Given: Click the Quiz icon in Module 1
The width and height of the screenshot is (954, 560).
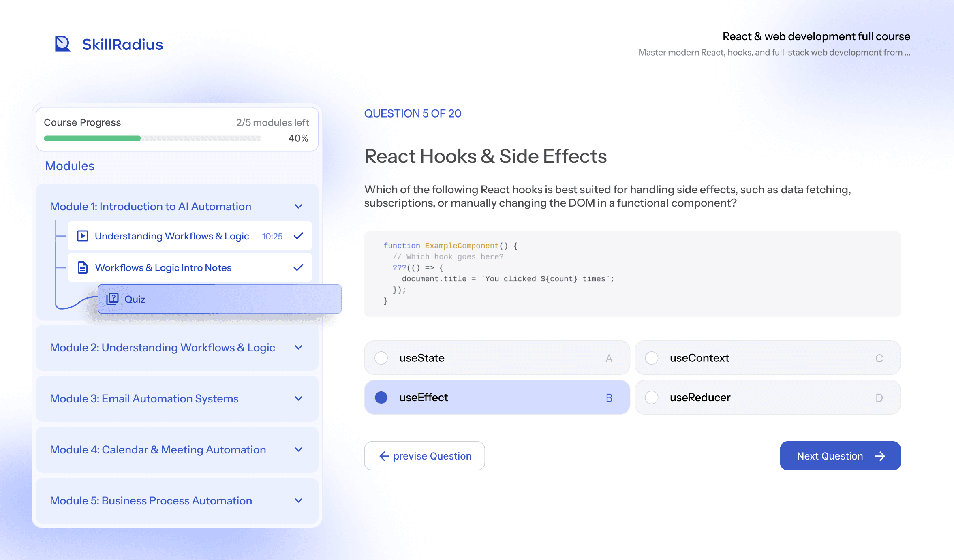Looking at the screenshot, I should [112, 299].
